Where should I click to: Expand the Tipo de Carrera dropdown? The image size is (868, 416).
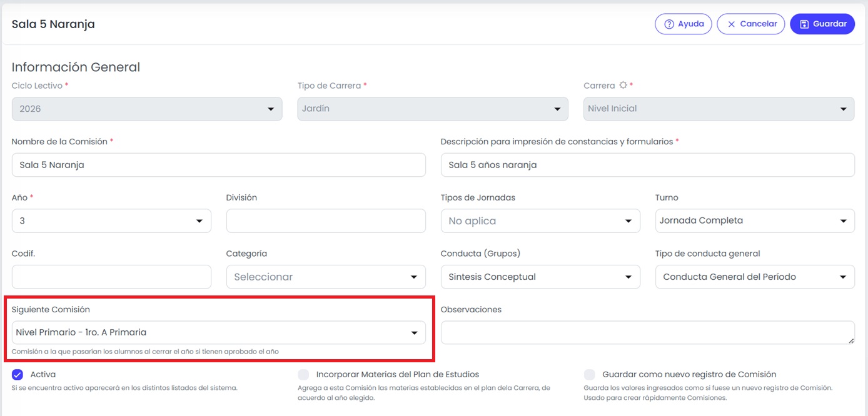[x=433, y=109]
